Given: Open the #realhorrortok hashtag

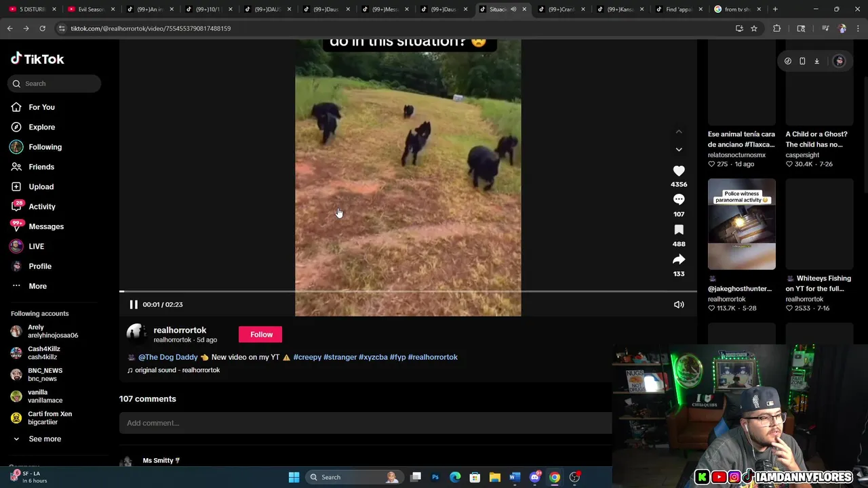Looking at the screenshot, I should click(433, 357).
